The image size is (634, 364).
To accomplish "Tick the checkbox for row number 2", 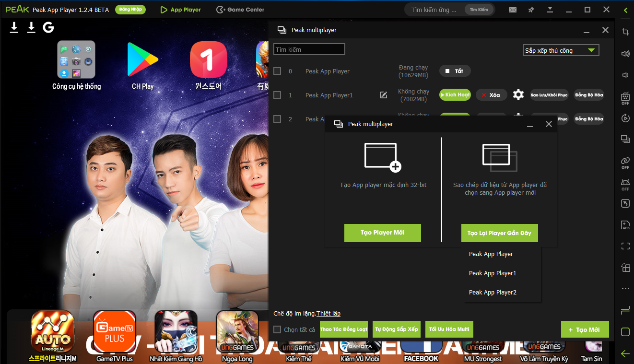I will [x=277, y=119].
